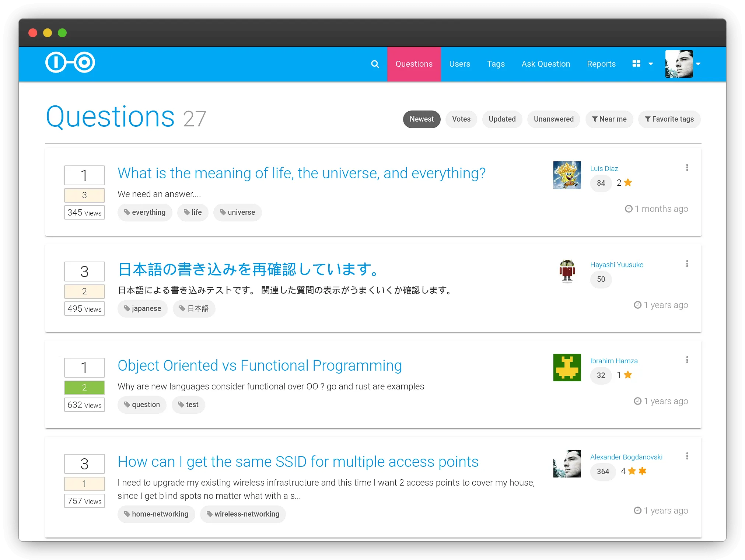Click the green answer count box
This screenshot has height=560, width=745.
[x=84, y=388]
